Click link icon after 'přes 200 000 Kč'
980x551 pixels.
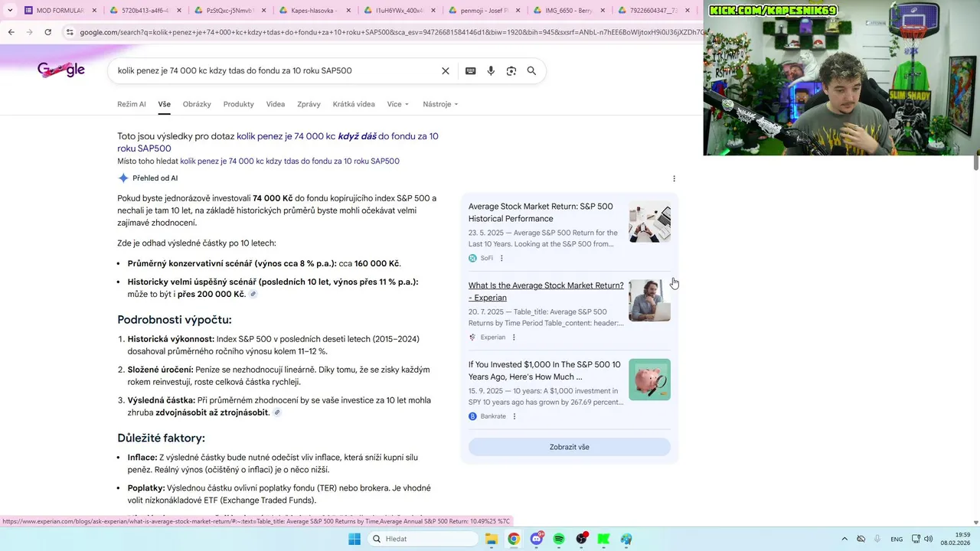[x=253, y=295]
